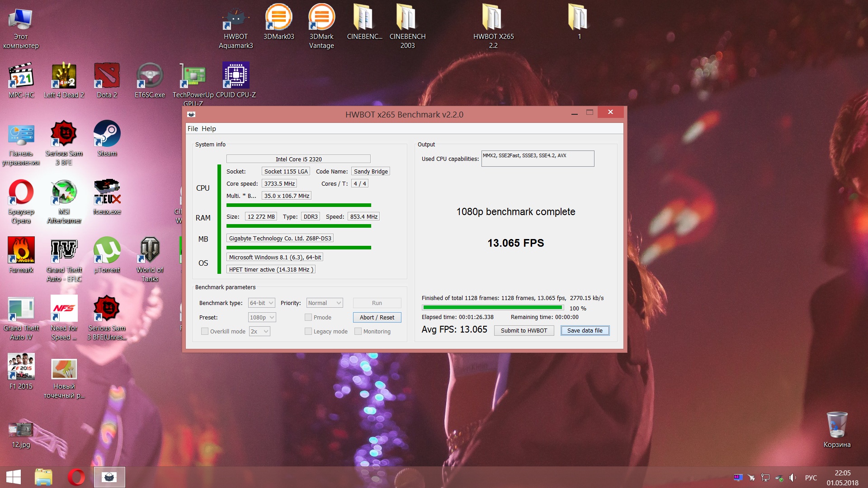Click the Run button
The image size is (868, 488).
(377, 303)
